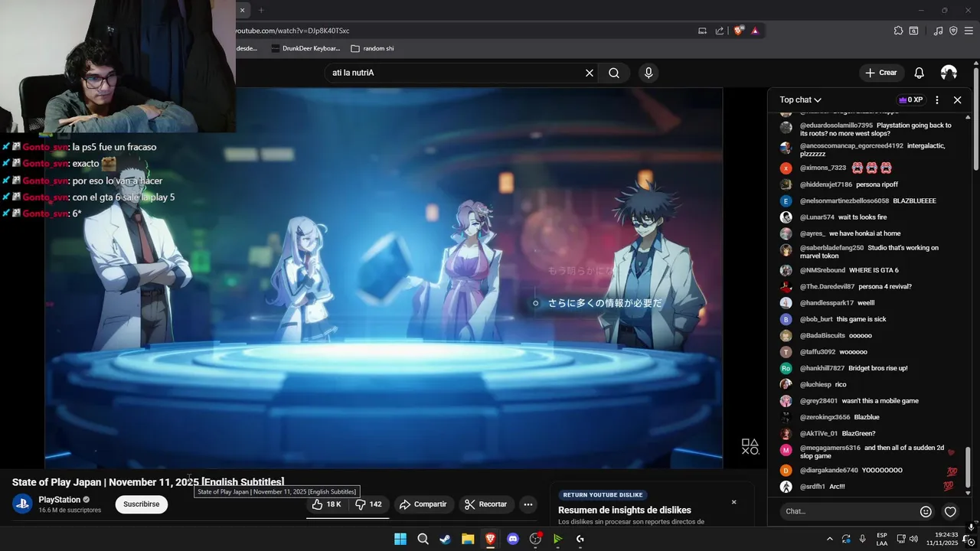Click the 0 XP chat points badge

(x=910, y=99)
